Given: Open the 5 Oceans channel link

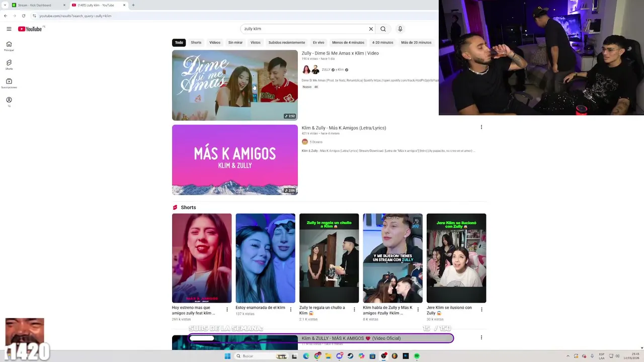Looking at the screenshot, I should click(316, 142).
